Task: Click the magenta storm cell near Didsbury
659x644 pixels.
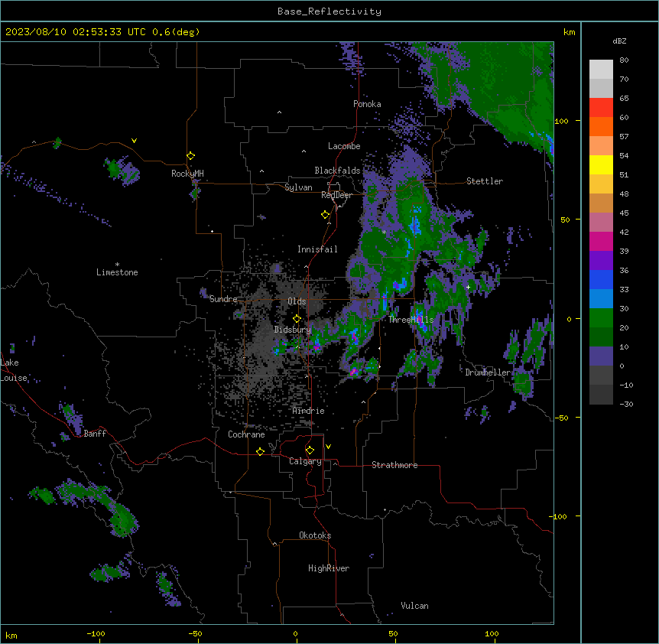Action: click(x=317, y=346)
